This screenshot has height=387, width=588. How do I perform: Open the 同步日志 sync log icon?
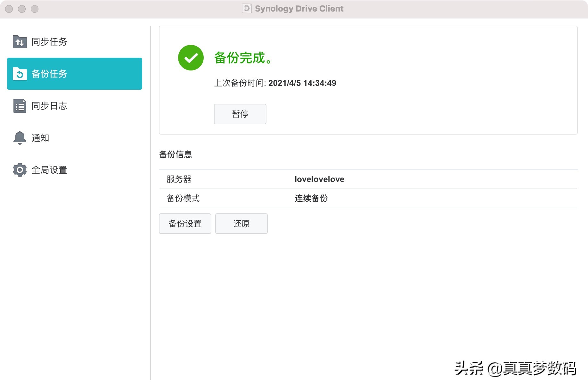tap(20, 106)
